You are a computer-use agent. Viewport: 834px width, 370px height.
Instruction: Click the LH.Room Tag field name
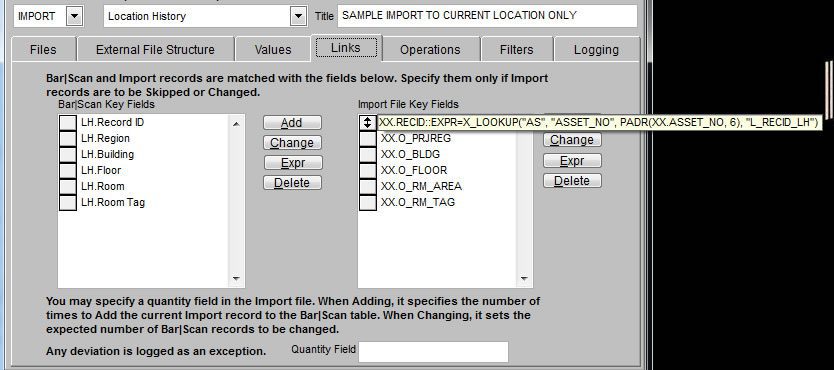pos(113,202)
